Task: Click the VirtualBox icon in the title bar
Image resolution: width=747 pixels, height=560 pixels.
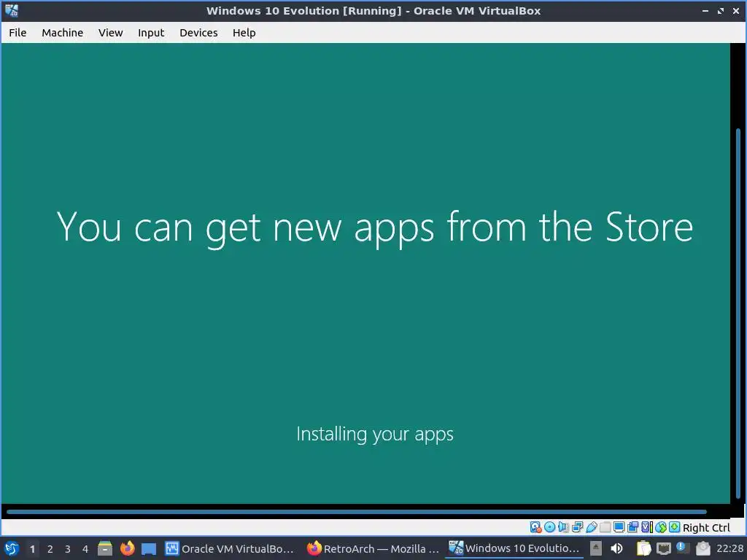Action: pos(12,10)
